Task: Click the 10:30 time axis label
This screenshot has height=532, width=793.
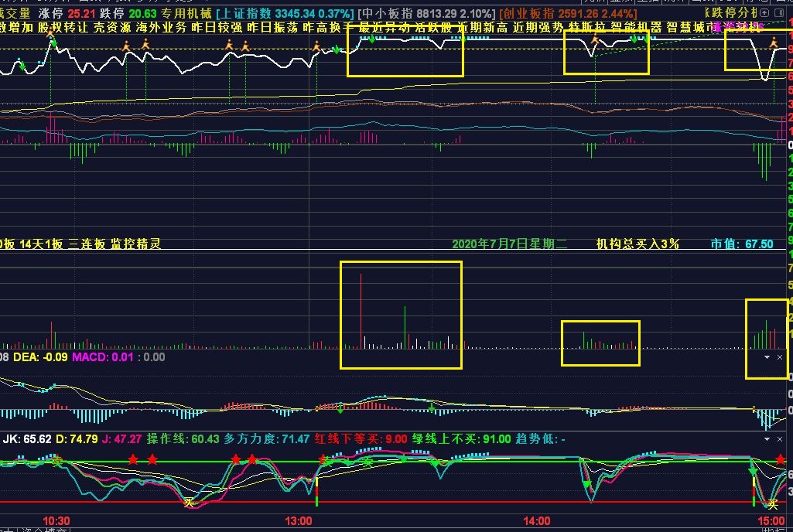Action: [56, 521]
